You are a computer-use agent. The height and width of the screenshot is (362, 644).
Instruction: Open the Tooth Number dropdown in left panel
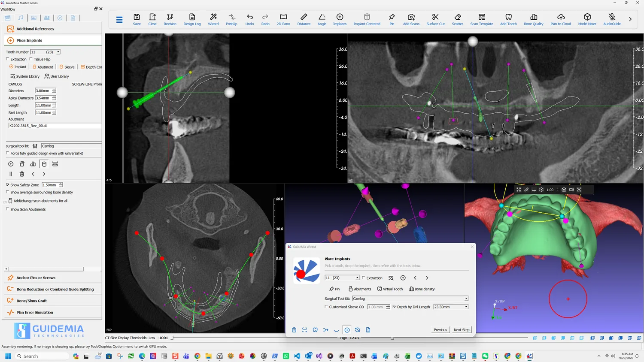(x=58, y=52)
